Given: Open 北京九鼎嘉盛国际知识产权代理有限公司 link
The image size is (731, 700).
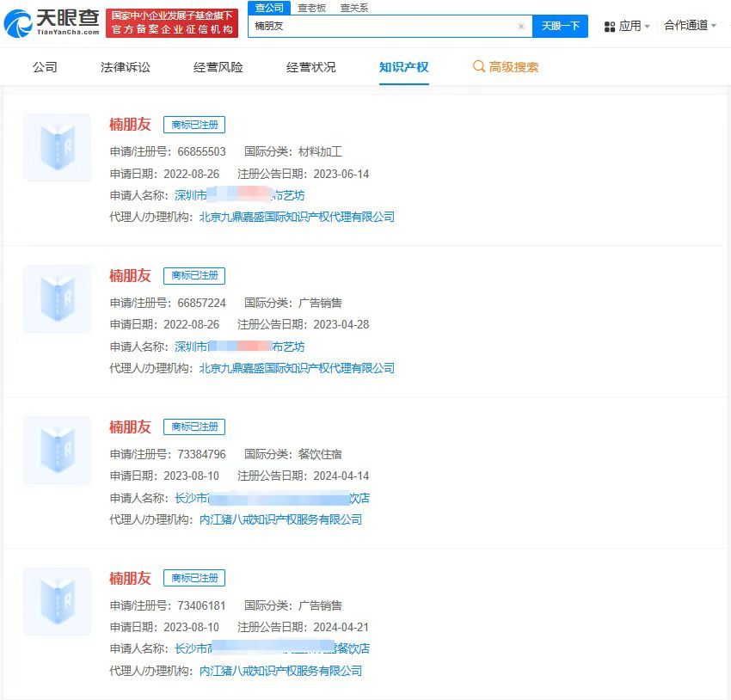Looking at the screenshot, I should click(293, 217).
